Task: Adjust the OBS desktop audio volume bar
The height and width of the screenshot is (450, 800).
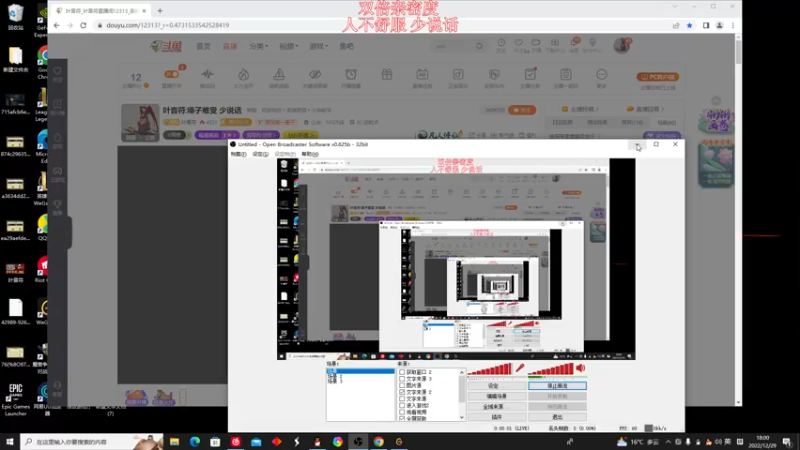Action: (551, 369)
